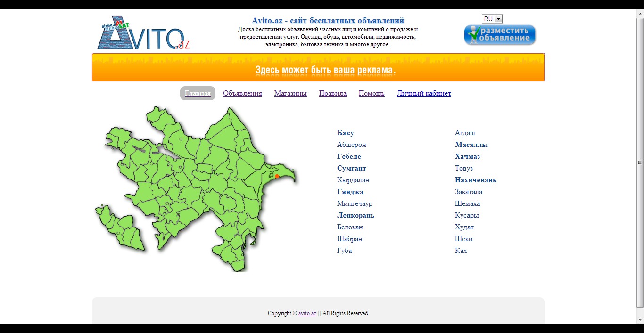
Task: Choose the Товуз city link
Action: 464,168
